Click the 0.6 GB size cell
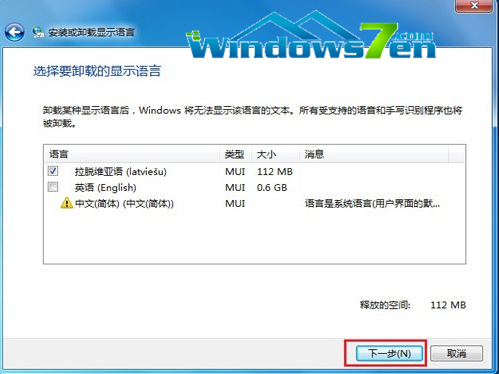This screenshot has height=374, width=499. click(x=272, y=188)
